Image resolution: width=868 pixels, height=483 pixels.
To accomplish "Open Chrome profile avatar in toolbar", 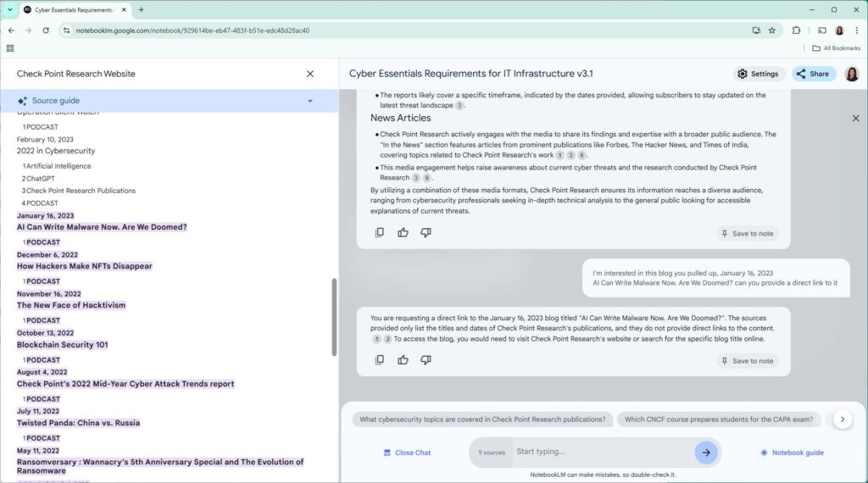I will click(x=839, y=31).
